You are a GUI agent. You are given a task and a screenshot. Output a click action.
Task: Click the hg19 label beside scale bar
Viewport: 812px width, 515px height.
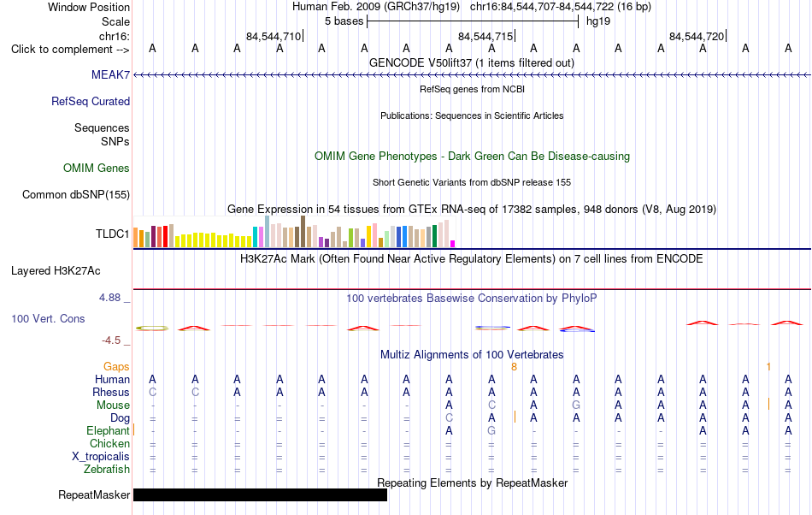click(x=598, y=21)
